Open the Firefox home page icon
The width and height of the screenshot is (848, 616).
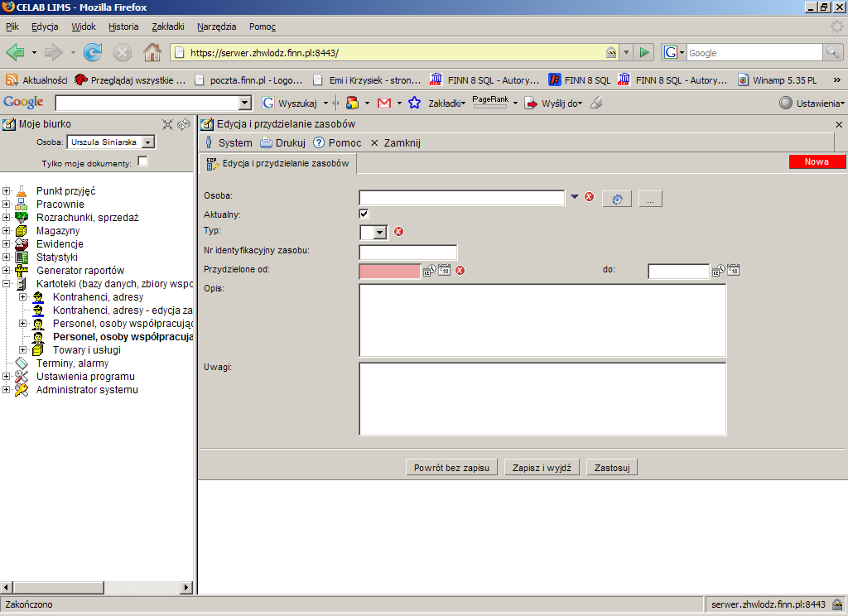point(152,52)
